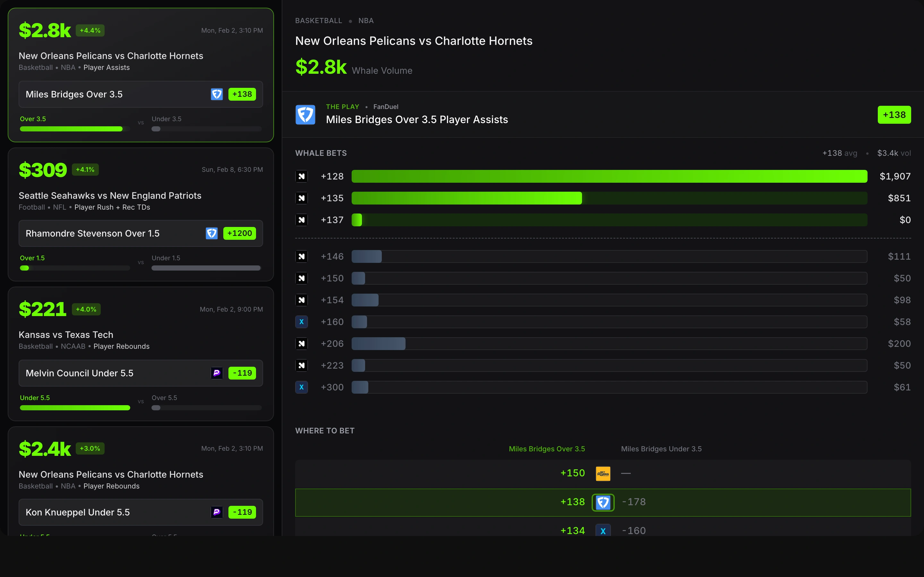Viewport: 924px width, 577px height.
Task: Click the FanDuel icon beside Miles Bridges Over 3.5
Action: point(217,94)
